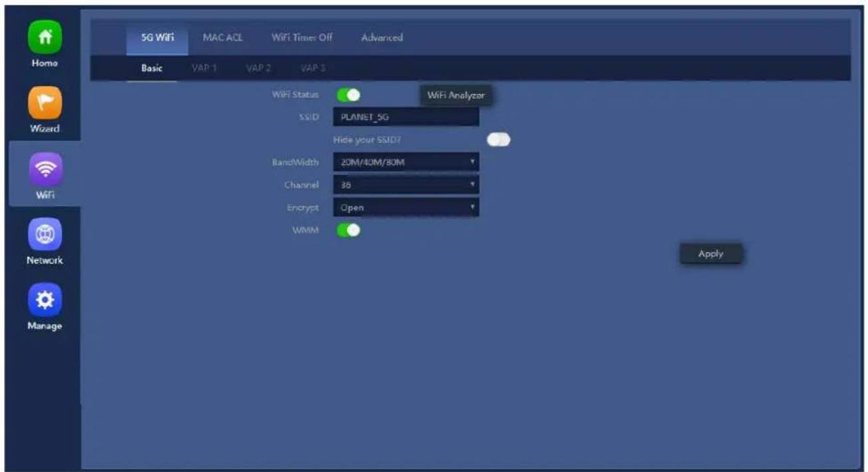Screen dimensions: 868x472
Task: Open the BandWidth dropdown
Action: pos(406,162)
